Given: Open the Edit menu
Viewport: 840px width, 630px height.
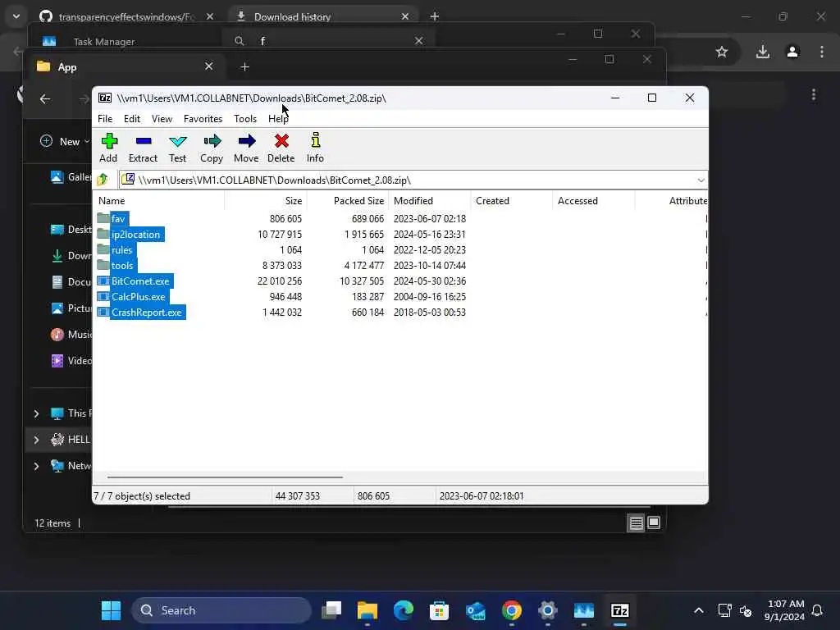Looking at the screenshot, I should click(132, 118).
